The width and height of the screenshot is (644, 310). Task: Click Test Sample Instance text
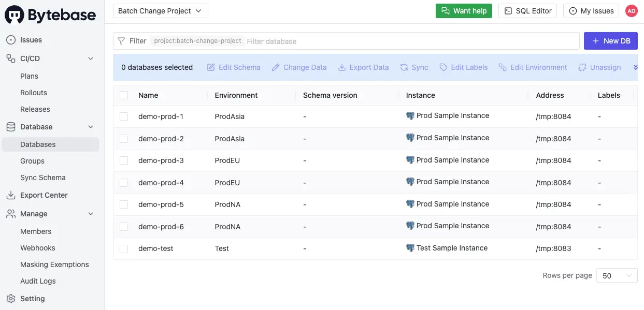[x=452, y=248]
